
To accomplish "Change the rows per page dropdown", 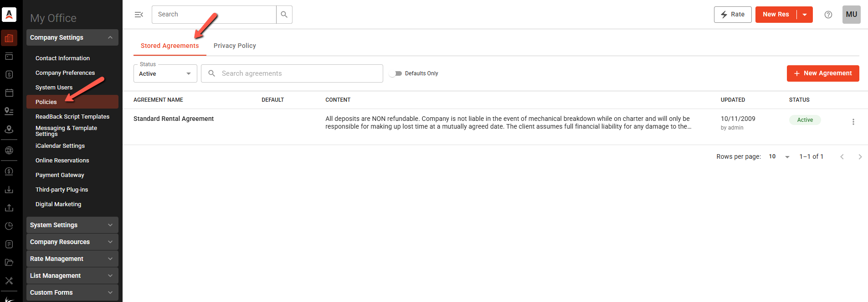I will click(x=779, y=156).
